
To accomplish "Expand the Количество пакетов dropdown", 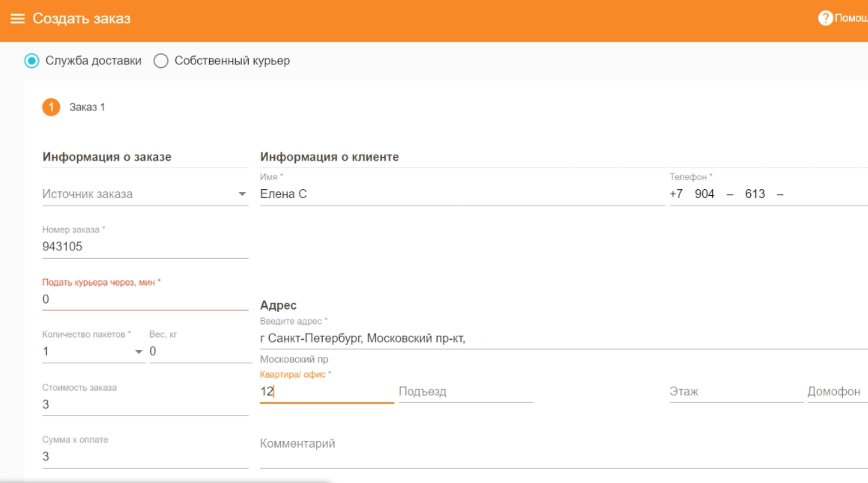I will 93,351.
